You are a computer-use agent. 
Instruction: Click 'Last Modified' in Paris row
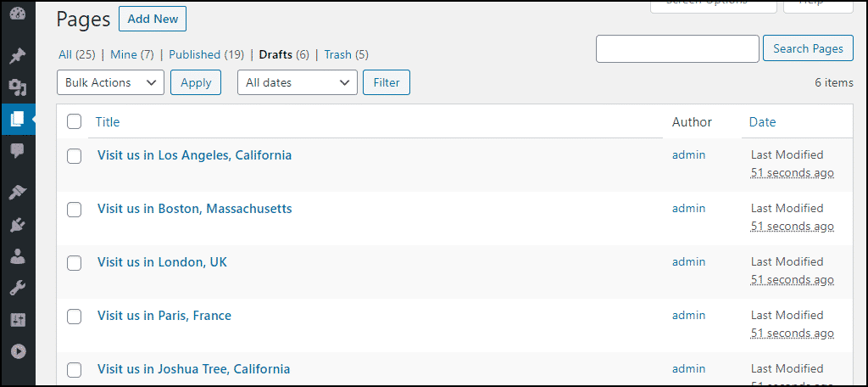point(787,316)
